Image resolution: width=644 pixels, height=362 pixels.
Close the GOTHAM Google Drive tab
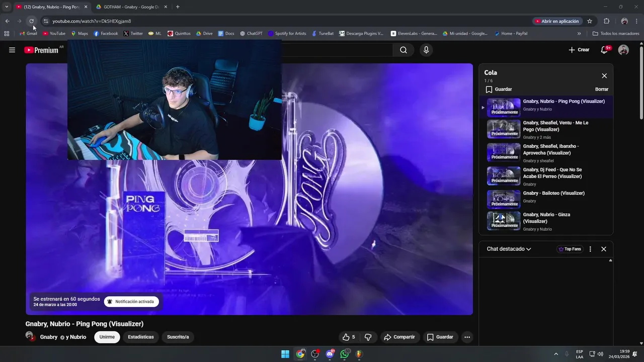(x=166, y=7)
